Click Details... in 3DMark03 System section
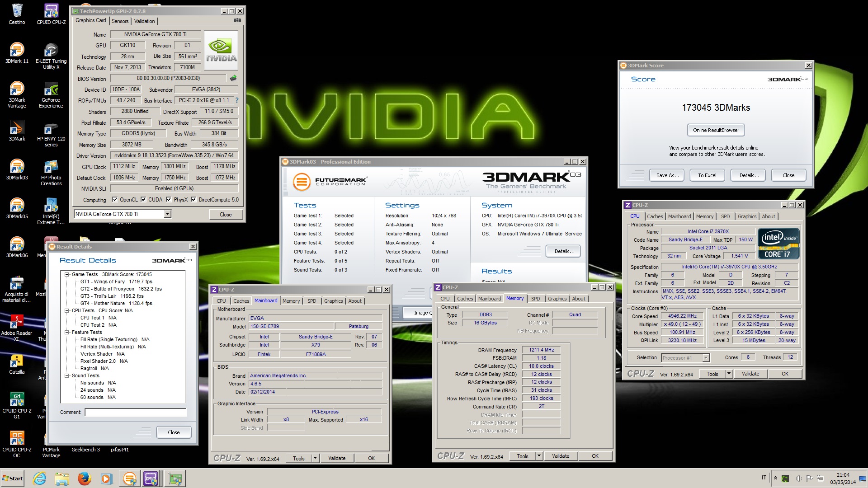The width and height of the screenshot is (868, 488). click(564, 251)
